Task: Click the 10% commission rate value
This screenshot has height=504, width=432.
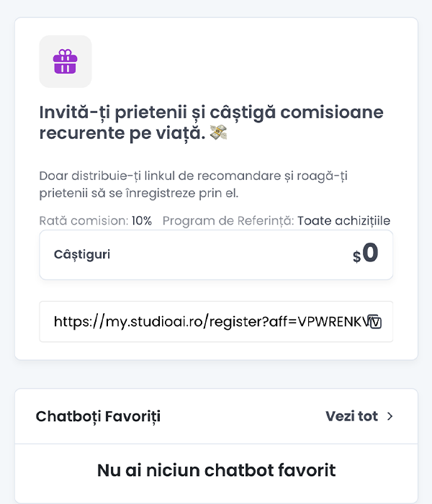Action: tap(142, 221)
